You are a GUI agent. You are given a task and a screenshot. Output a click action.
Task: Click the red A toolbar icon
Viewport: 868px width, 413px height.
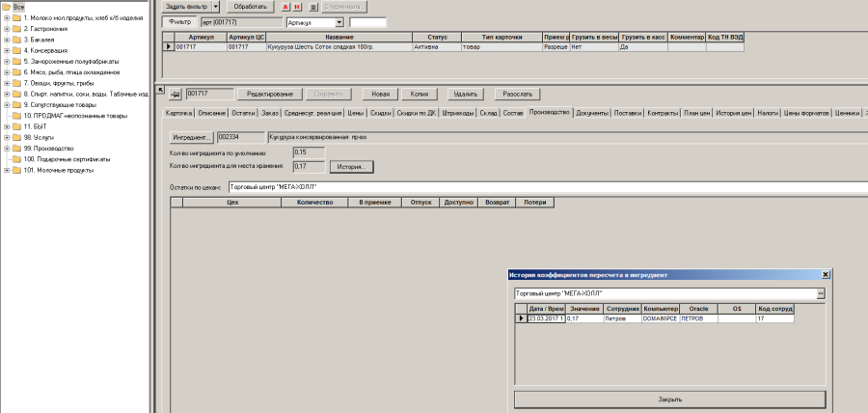285,7
